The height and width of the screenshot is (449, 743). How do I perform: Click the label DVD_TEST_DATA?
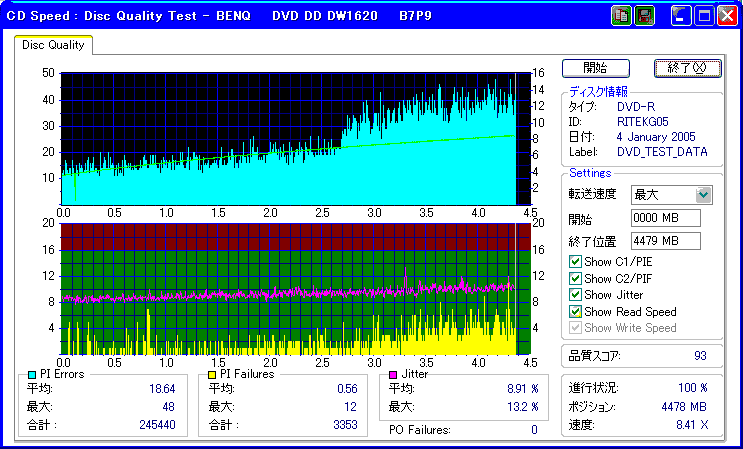(662, 152)
